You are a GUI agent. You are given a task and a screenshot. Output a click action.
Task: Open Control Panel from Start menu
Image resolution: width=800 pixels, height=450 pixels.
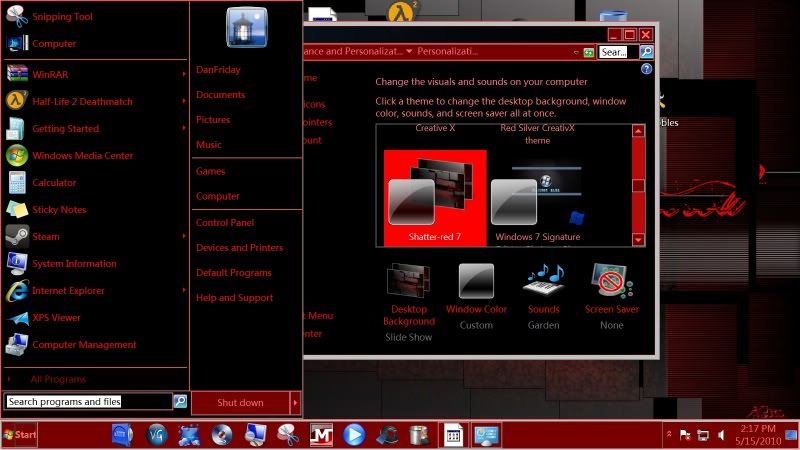[x=224, y=223]
